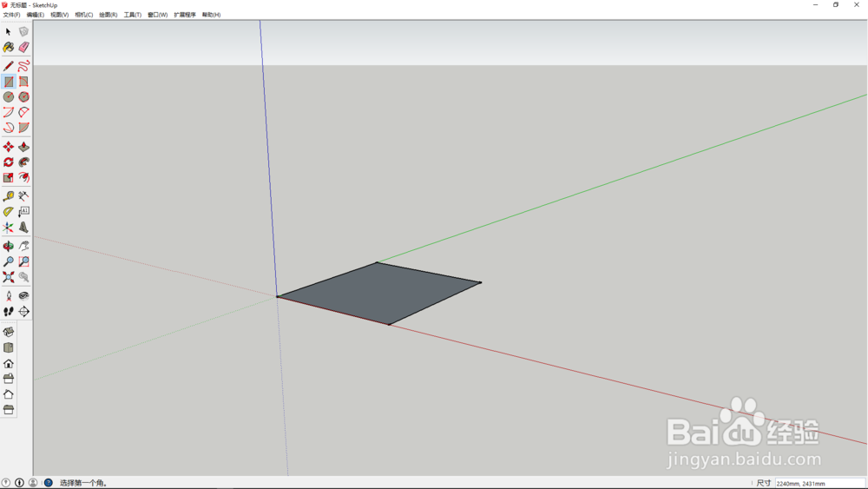Activate the Look Around eye tool
The image size is (868, 489).
click(x=23, y=295)
